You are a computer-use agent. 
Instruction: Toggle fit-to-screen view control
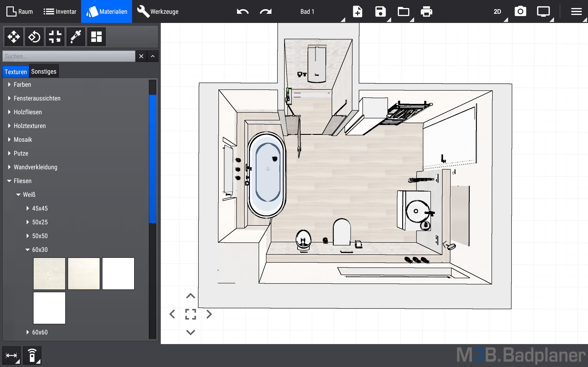(x=190, y=314)
